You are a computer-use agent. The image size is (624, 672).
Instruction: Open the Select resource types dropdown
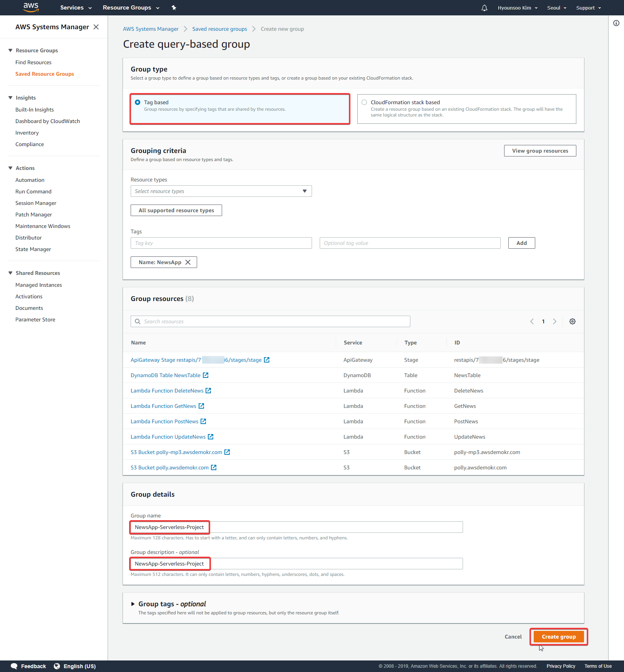tap(221, 191)
